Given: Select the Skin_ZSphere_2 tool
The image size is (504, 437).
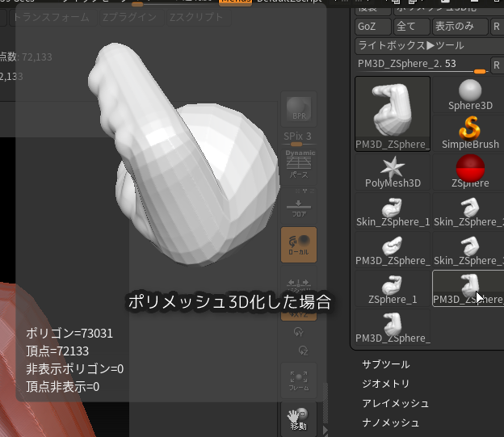Looking at the screenshot, I should tap(469, 211).
